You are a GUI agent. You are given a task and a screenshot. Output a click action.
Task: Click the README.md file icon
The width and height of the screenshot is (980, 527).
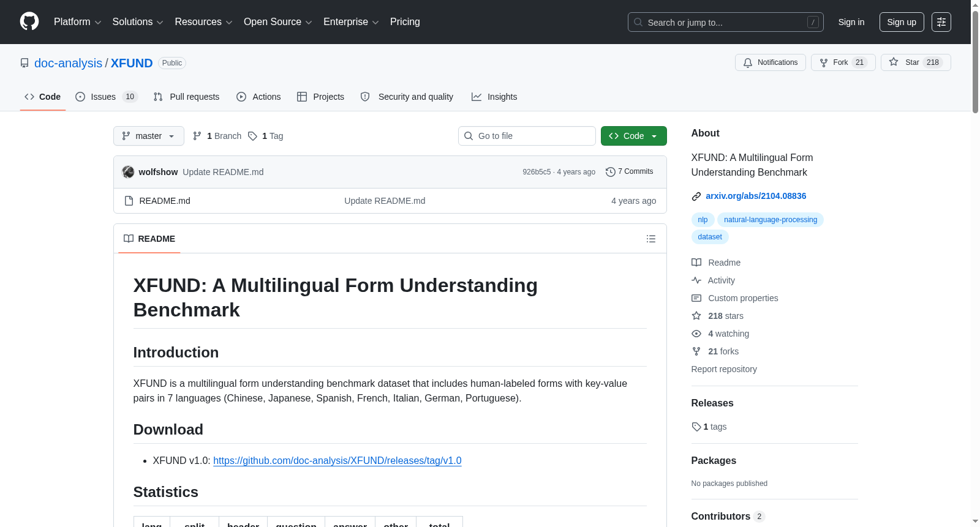click(x=129, y=201)
